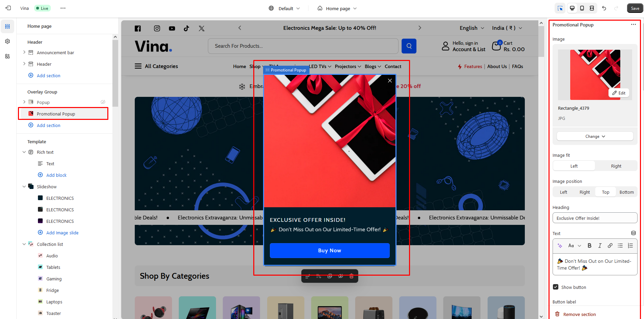Open the Change image dropdown

(x=595, y=136)
